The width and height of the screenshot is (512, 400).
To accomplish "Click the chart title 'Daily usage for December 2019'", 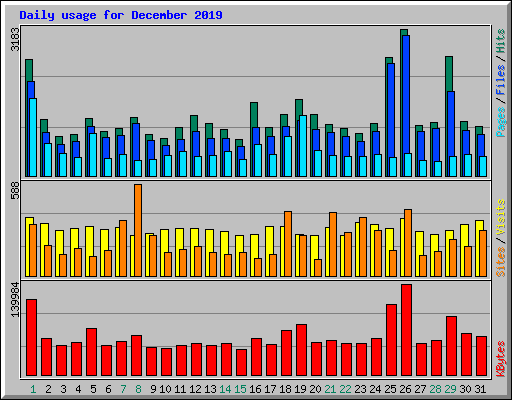I will [121, 15].
